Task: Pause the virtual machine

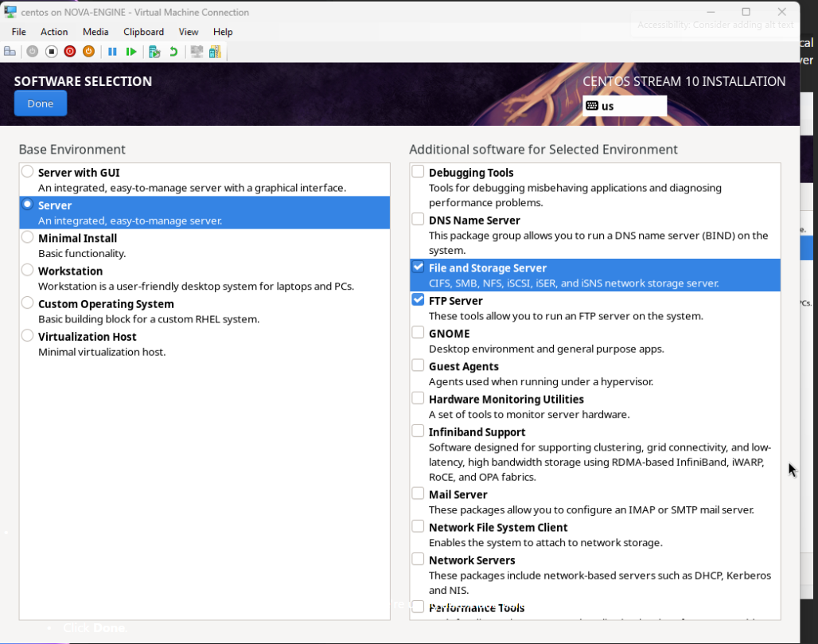Action: [112, 52]
